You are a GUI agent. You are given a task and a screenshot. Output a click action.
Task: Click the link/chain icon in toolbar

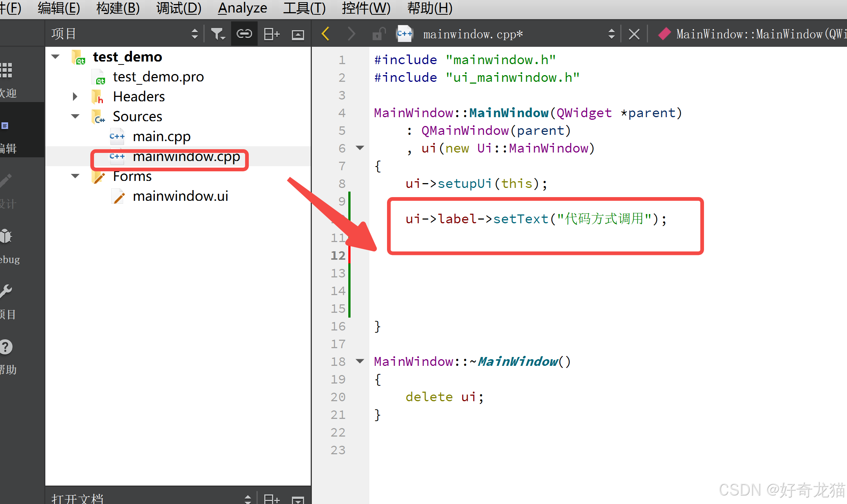click(x=243, y=33)
